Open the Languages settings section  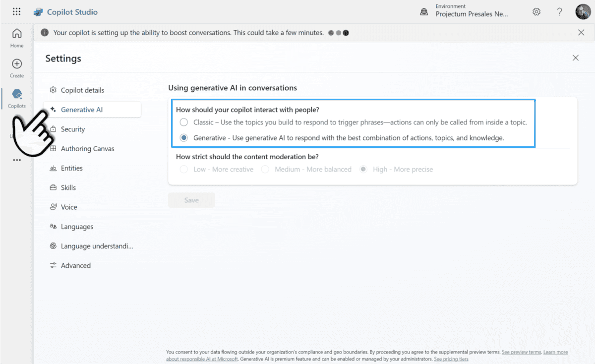point(76,226)
